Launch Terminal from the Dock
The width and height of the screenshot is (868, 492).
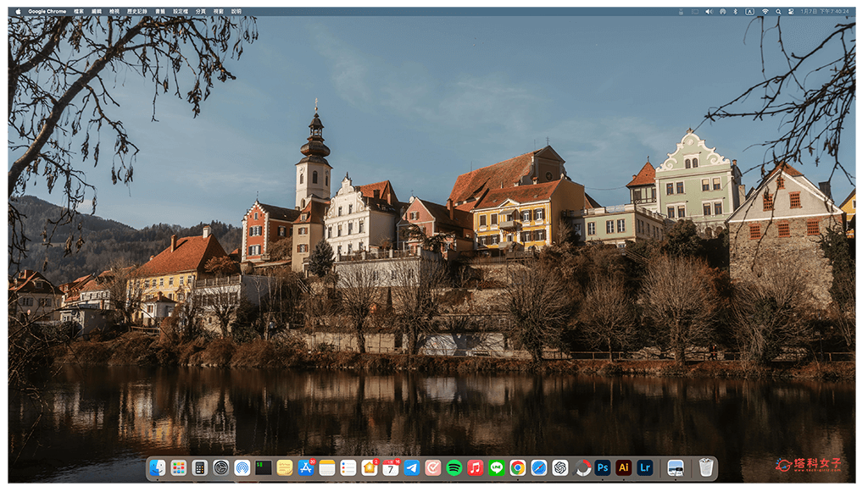[264, 468]
